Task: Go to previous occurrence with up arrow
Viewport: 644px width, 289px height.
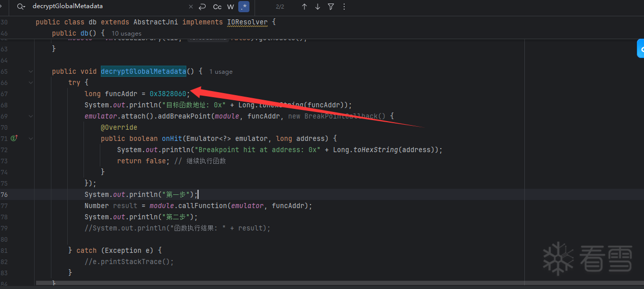Action: point(304,7)
